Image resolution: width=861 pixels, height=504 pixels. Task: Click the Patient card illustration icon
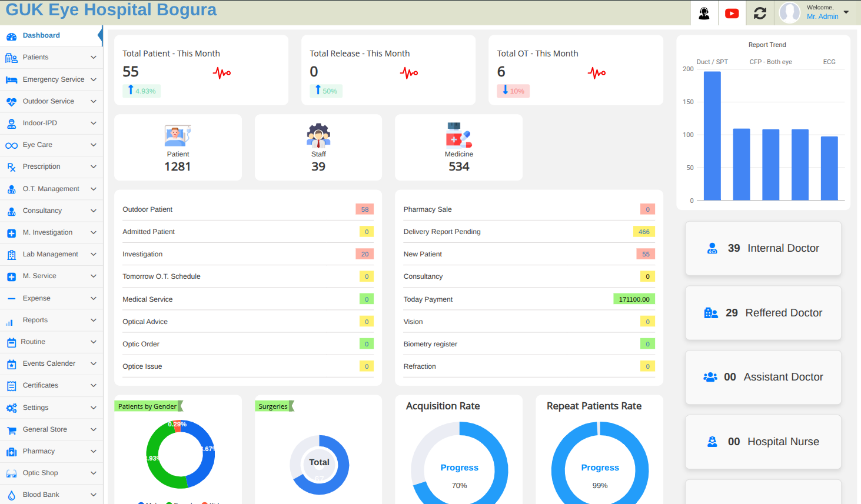(178, 135)
